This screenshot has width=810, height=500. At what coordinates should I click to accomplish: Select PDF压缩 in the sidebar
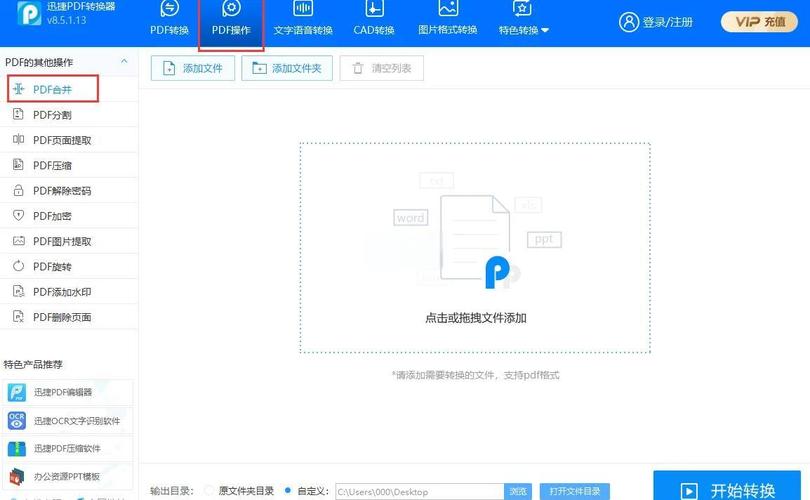[69, 165]
